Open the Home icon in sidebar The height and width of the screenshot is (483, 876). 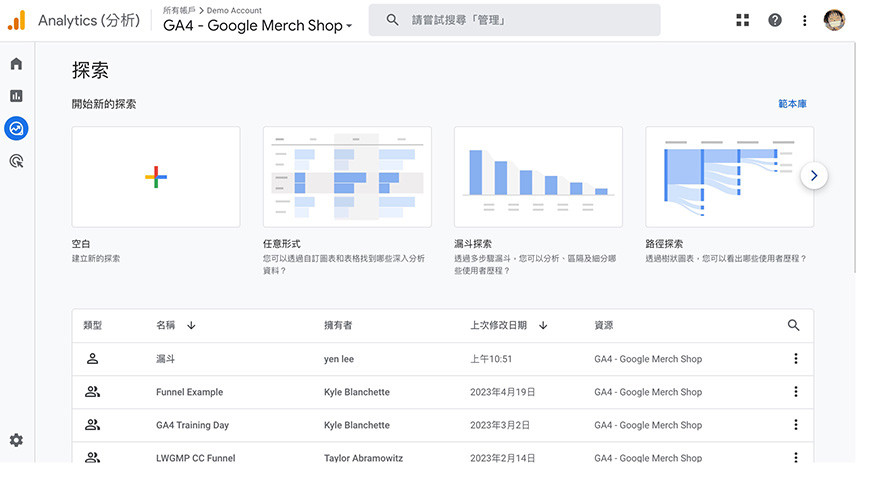click(x=16, y=64)
